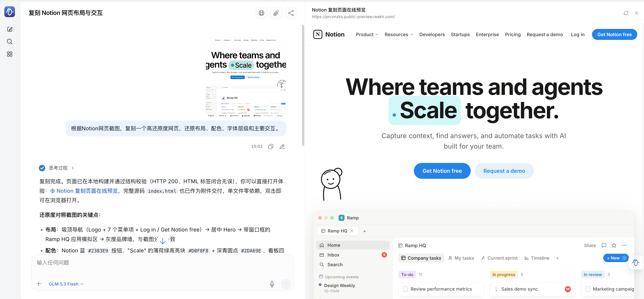Open Search in Ramp sidebar
The height and width of the screenshot is (299, 644).
tap(353, 265)
